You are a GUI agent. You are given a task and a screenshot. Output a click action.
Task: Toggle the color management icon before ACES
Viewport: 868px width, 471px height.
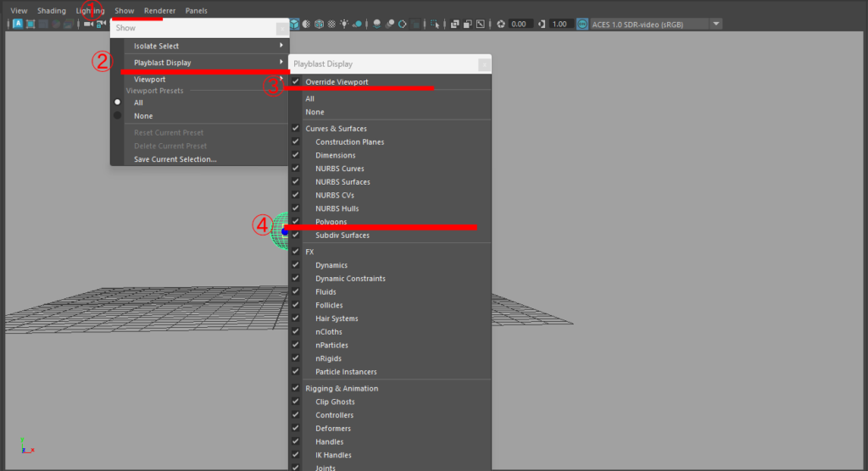click(581, 24)
